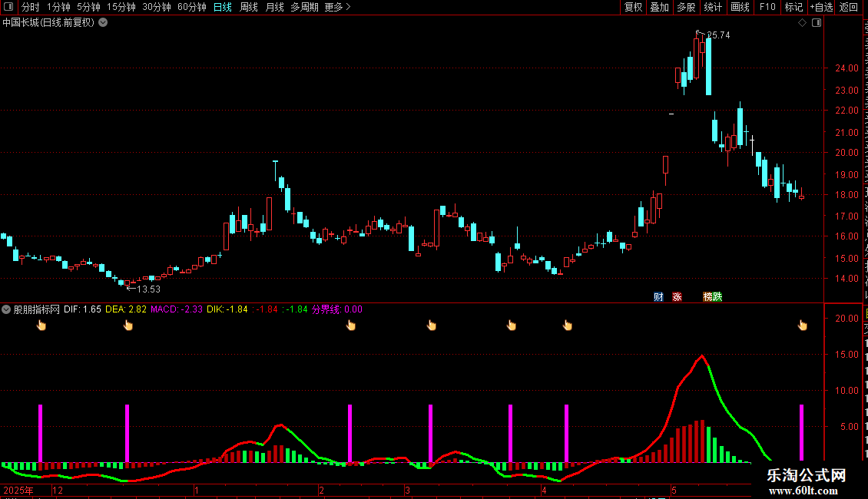
Task: Expand the 股朋指标网 indicator dropdown arrow
Action: point(6,309)
